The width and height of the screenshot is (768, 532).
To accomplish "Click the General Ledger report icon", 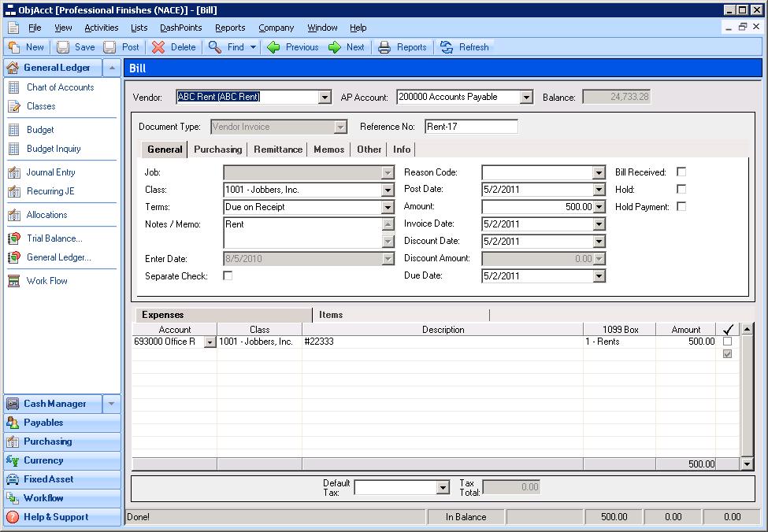I will click(x=14, y=257).
